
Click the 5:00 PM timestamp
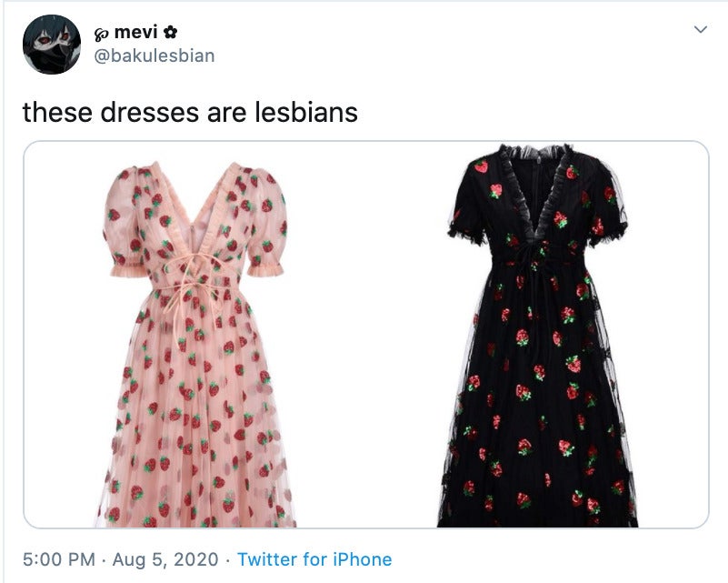59,558
